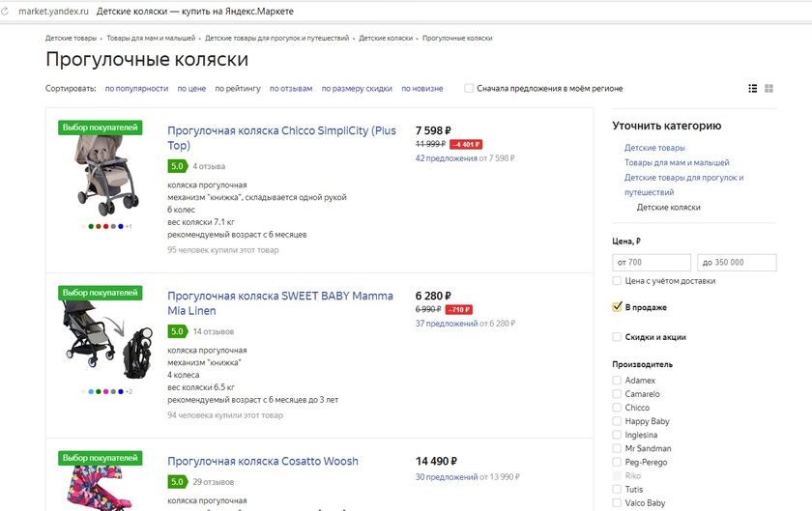Viewport: 812px width, 511px height.
Task: Open the 5.0 rating badge of Chicco SimpliCity
Action: tap(177, 166)
